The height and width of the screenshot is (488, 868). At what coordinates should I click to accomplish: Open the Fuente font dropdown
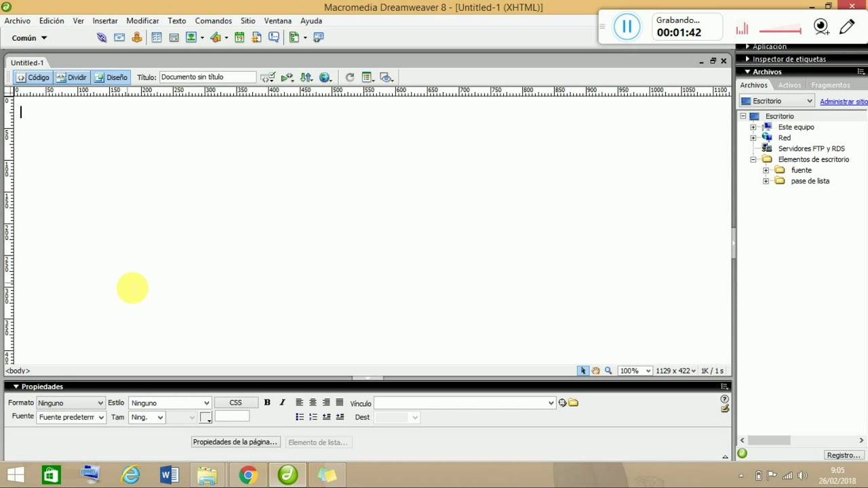click(71, 417)
